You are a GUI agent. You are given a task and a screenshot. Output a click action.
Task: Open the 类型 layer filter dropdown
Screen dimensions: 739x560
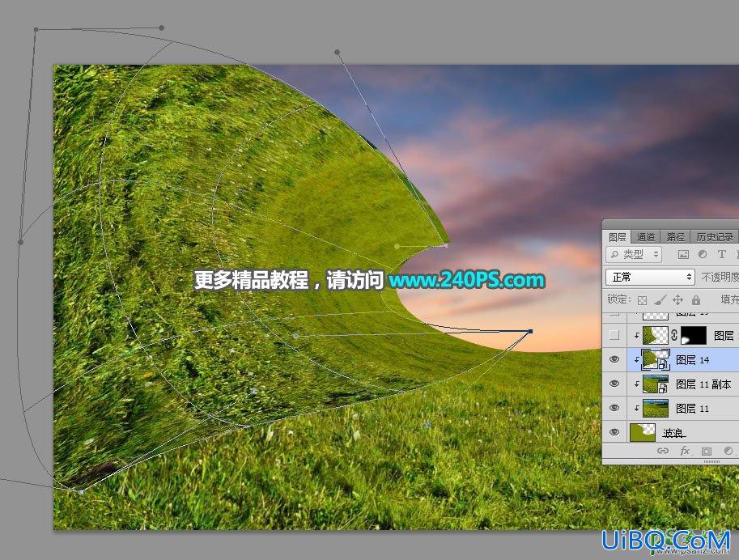[x=634, y=255]
